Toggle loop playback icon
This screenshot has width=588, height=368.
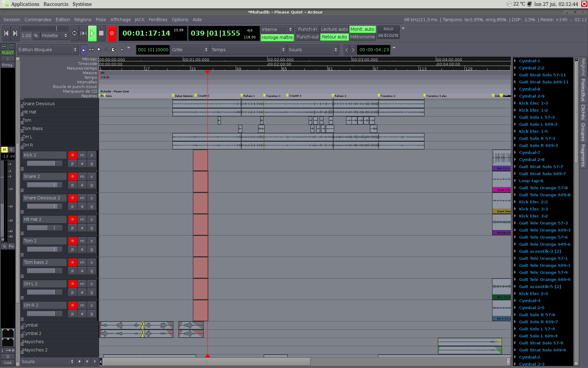(x=74, y=33)
